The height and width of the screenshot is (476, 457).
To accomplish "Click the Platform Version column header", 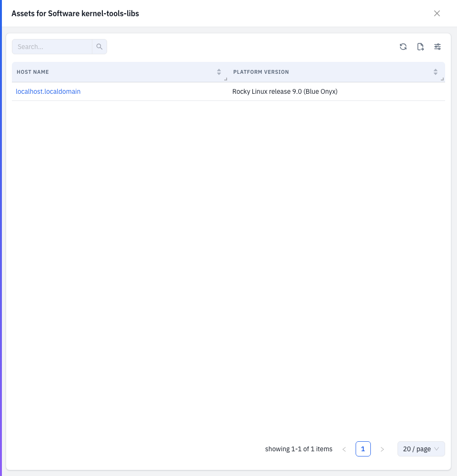I will pos(261,72).
